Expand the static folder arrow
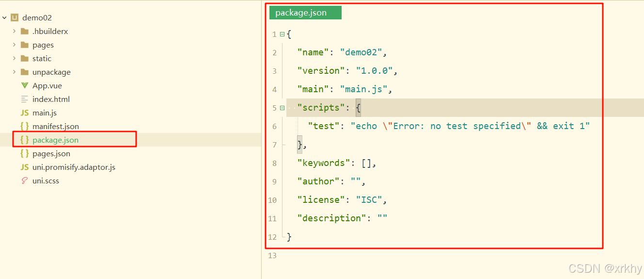Image resolution: width=644 pixels, height=279 pixels. click(14, 58)
